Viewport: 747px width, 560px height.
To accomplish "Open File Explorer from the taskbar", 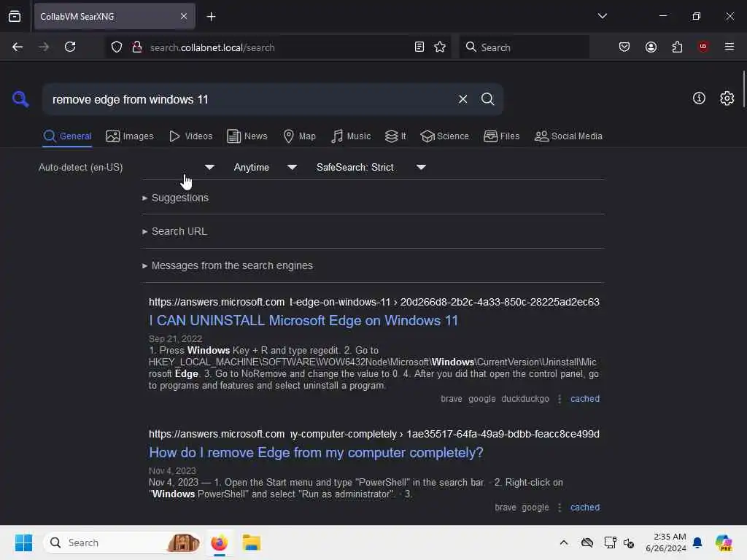I will point(251,542).
